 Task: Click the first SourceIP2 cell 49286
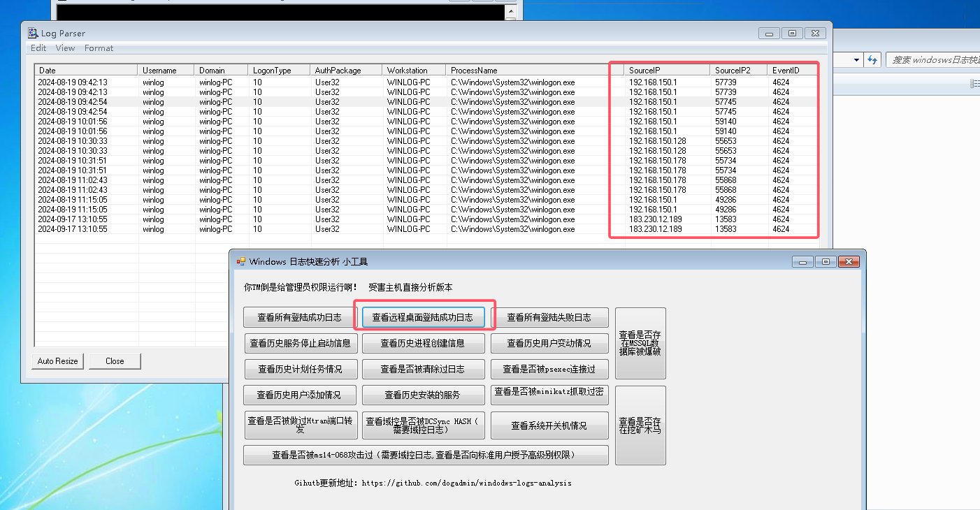pos(726,200)
